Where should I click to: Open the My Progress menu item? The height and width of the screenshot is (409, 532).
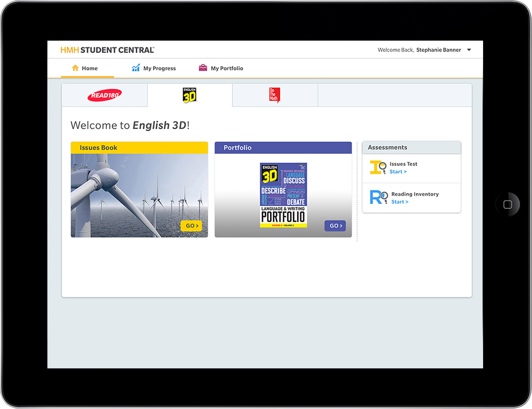click(154, 68)
